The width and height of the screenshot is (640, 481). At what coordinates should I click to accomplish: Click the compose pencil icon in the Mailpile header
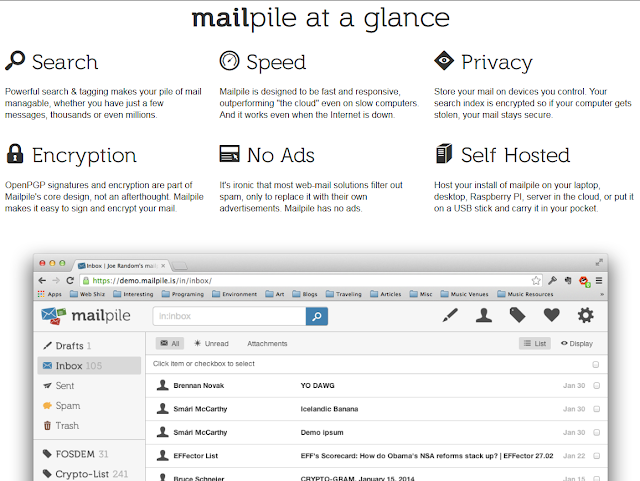click(450, 315)
